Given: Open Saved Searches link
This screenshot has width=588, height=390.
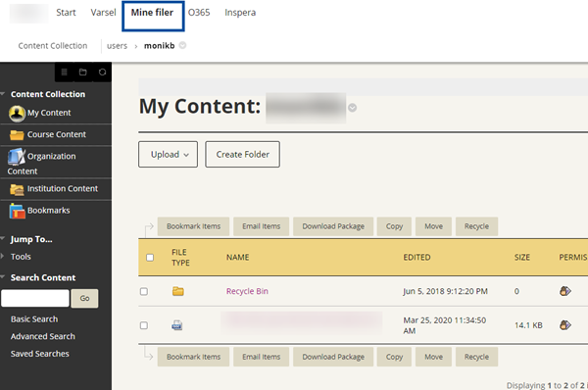Looking at the screenshot, I should point(40,354).
